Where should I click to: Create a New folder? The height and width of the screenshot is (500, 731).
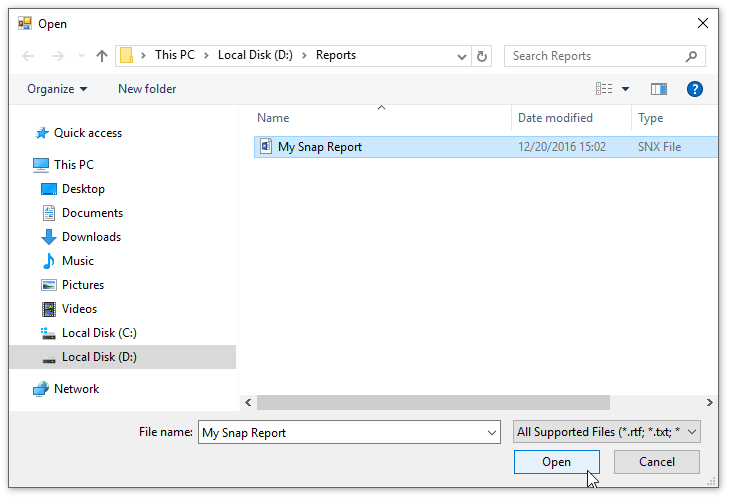[x=147, y=89]
